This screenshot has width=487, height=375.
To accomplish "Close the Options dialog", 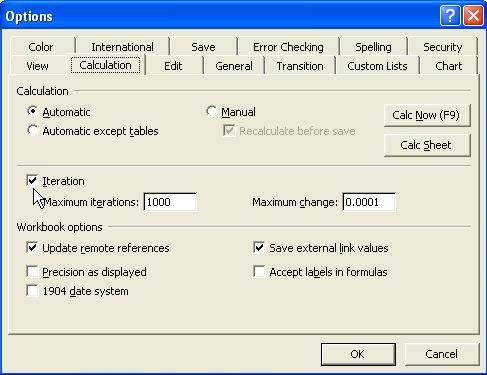I will (473, 16).
